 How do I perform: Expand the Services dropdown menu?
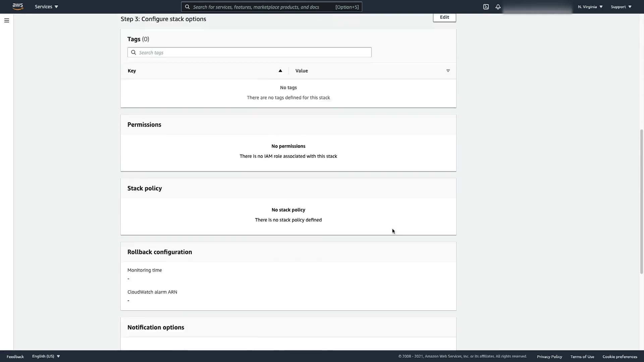point(46,7)
